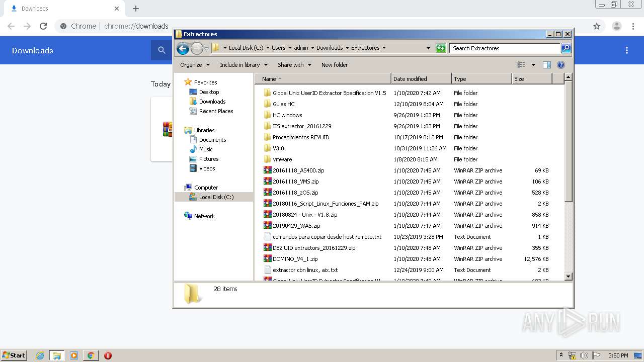Image resolution: width=644 pixels, height=362 pixels.
Task: Select Recent Places in navigation pane
Action: (x=216, y=111)
